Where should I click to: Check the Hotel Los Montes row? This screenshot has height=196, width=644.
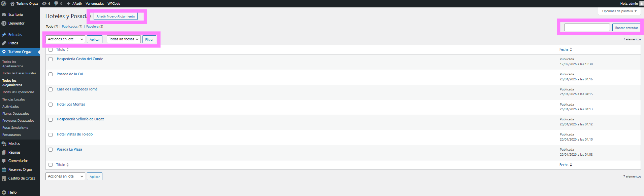[51, 105]
